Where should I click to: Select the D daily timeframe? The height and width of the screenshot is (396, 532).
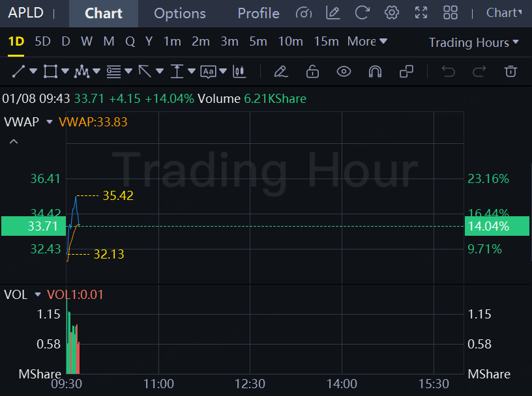(66, 42)
